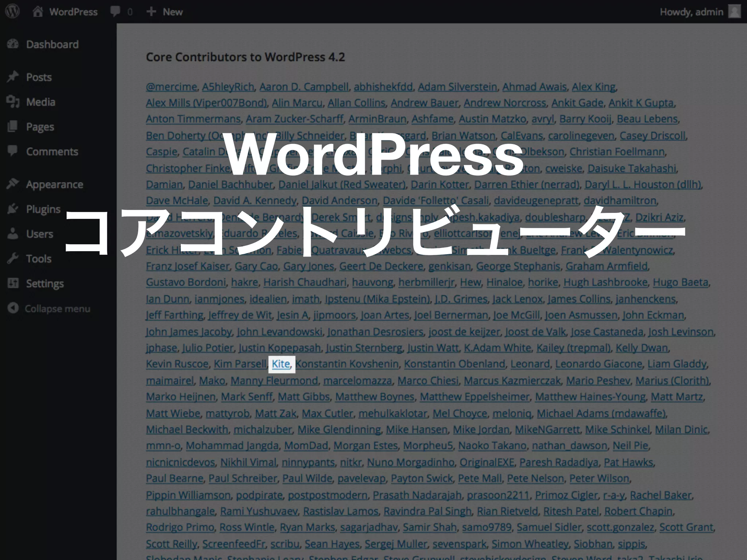Open the Jeff Farthing contributor link
The image size is (747, 560).
(x=174, y=315)
